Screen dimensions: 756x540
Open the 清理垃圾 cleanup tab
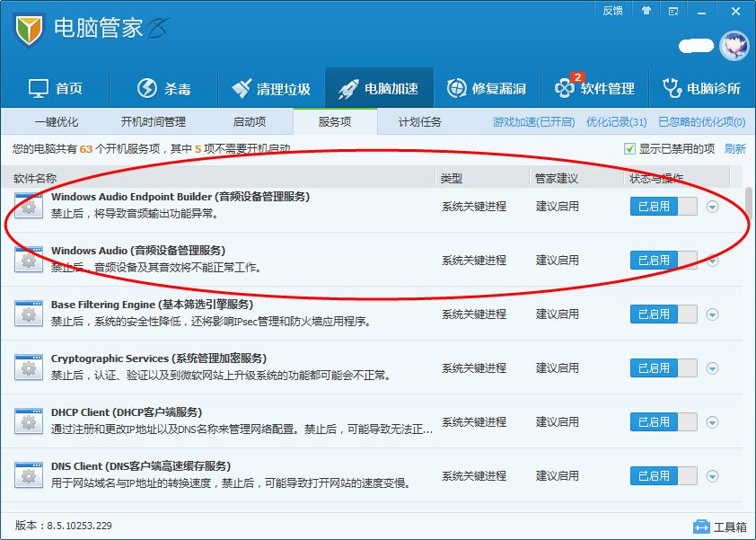271,88
